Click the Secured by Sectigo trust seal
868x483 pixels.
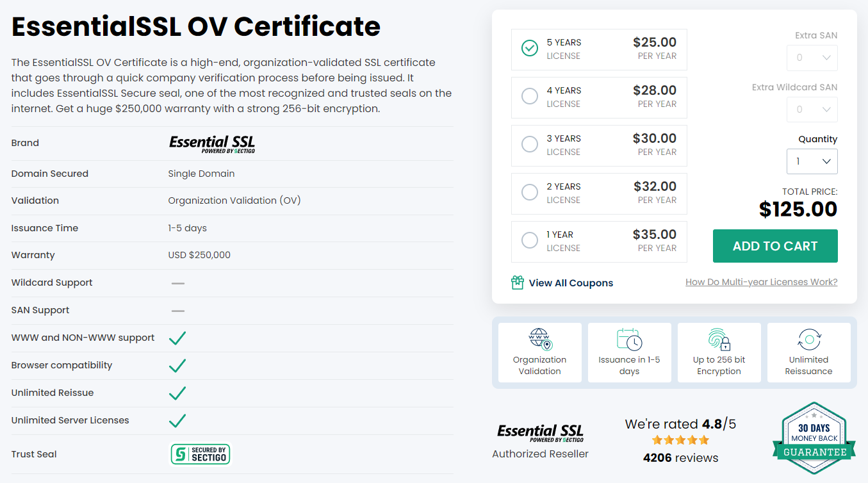[x=200, y=454]
